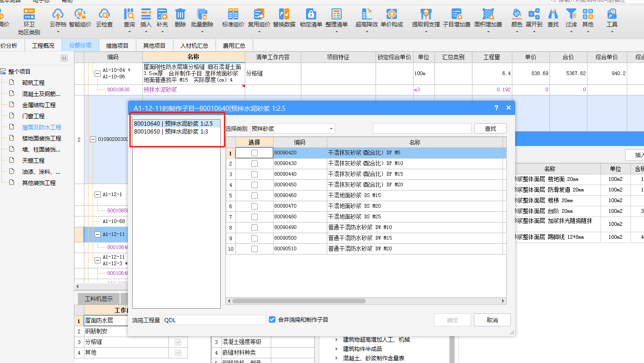The height and width of the screenshot is (363, 644).
Task: Open the 补充 dropdown arrow
Action: (x=162, y=32)
